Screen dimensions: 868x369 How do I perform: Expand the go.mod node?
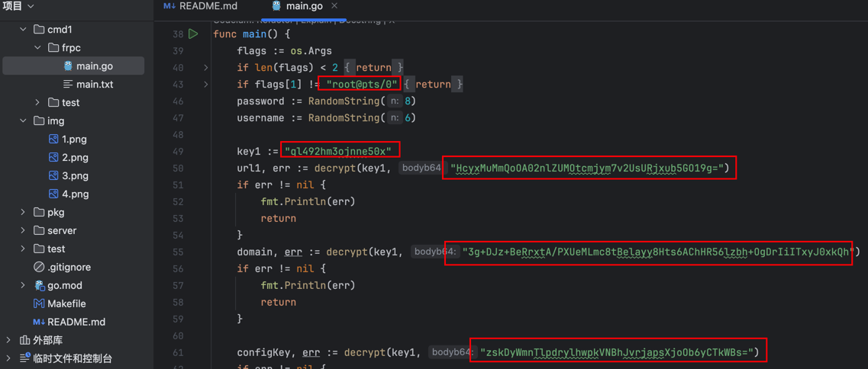tap(23, 285)
